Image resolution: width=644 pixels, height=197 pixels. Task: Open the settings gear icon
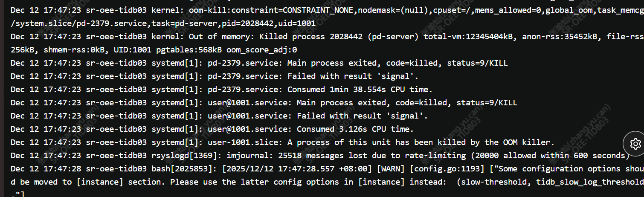[x=635, y=144]
